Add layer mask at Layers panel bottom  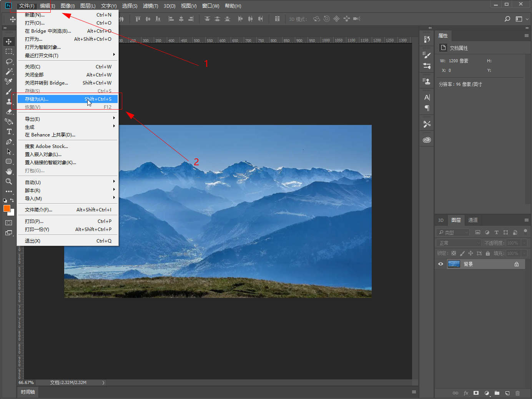point(476,393)
